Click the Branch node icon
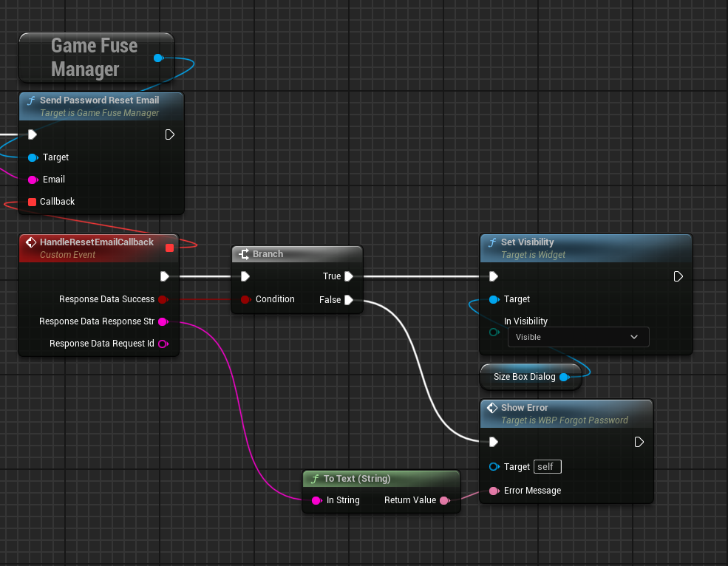Viewport: 728px width, 566px height. point(244,254)
